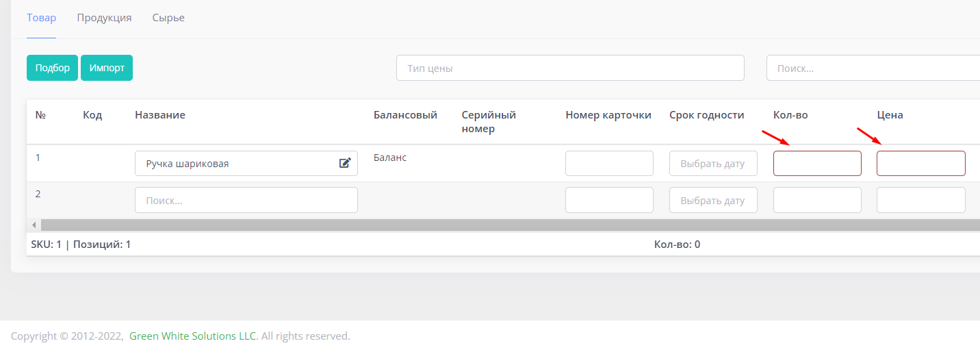The height and width of the screenshot is (350, 980).
Task: Switch to the Сырье tab
Action: [168, 18]
